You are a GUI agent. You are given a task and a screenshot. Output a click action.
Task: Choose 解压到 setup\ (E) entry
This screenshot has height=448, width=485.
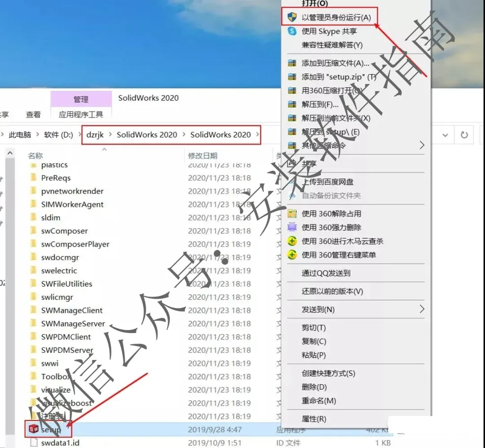(331, 132)
